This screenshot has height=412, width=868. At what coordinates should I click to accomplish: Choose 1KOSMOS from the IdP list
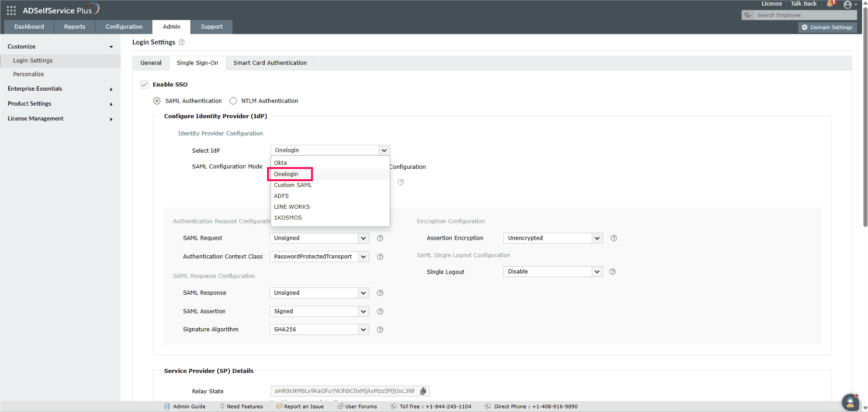point(330,218)
